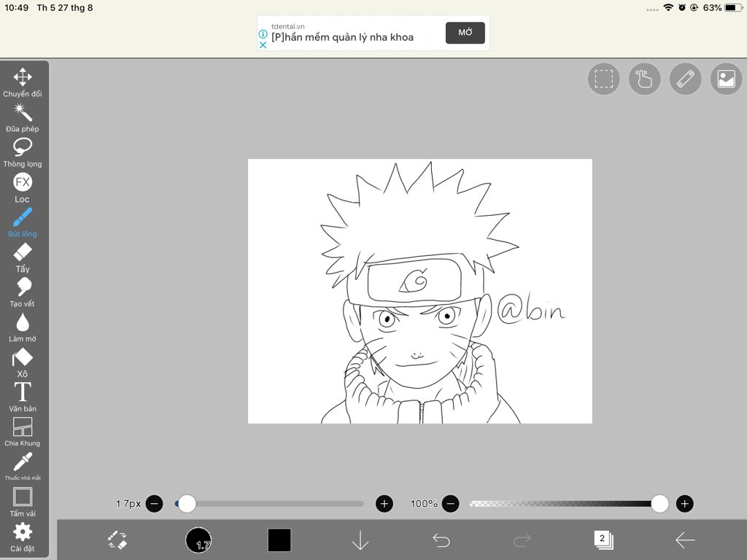Screen dimensions: 747x560
Task: Decrease brush thickness minus button
Action: (x=155, y=503)
